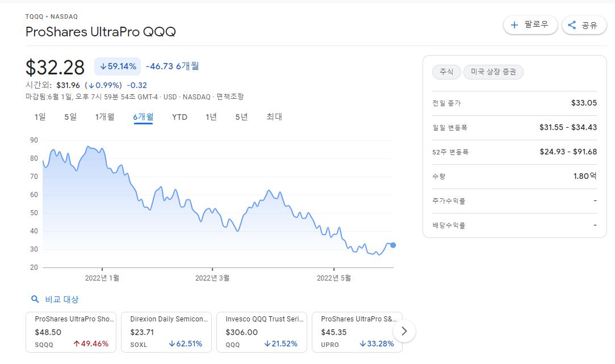Click the 20 y-axis label
Image resolution: width=615 pixels, height=364 pixels.
[34, 267]
